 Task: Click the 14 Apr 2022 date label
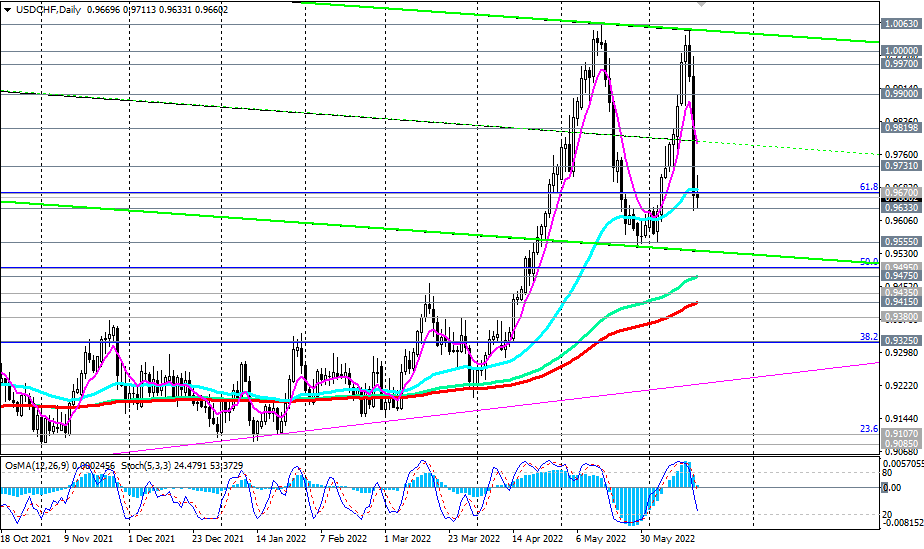pos(537,539)
